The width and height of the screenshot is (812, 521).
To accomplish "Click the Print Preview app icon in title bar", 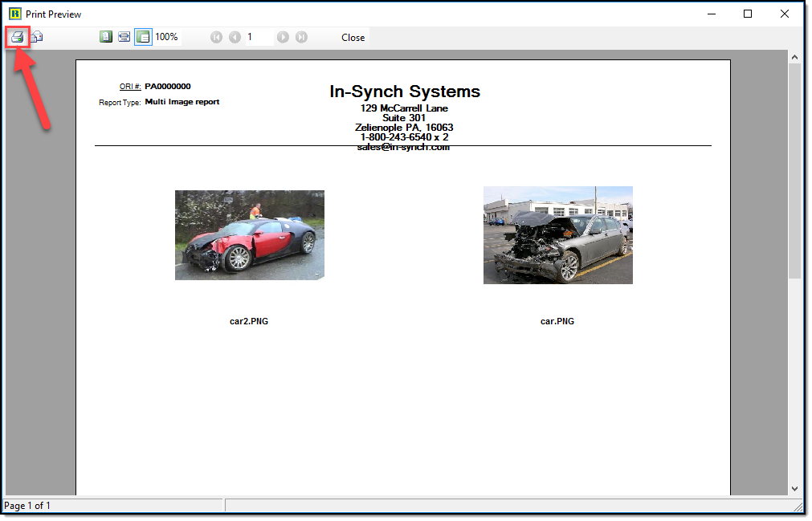I will (14, 14).
